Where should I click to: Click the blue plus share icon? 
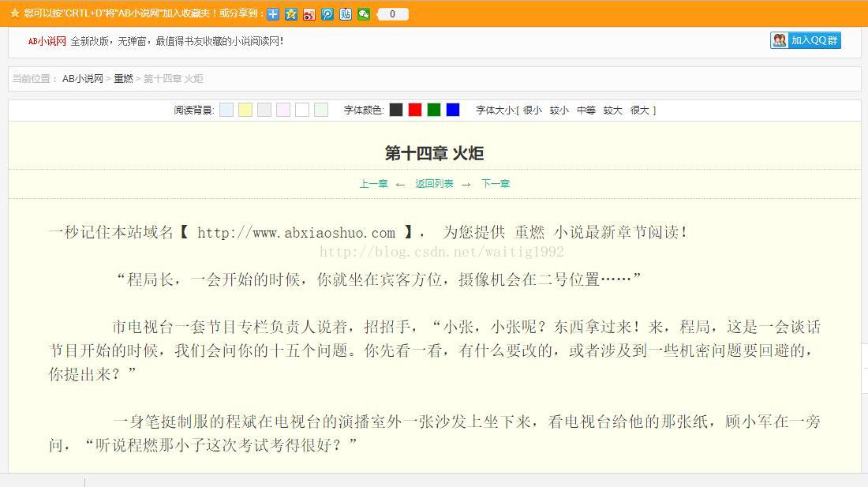point(273,14)
